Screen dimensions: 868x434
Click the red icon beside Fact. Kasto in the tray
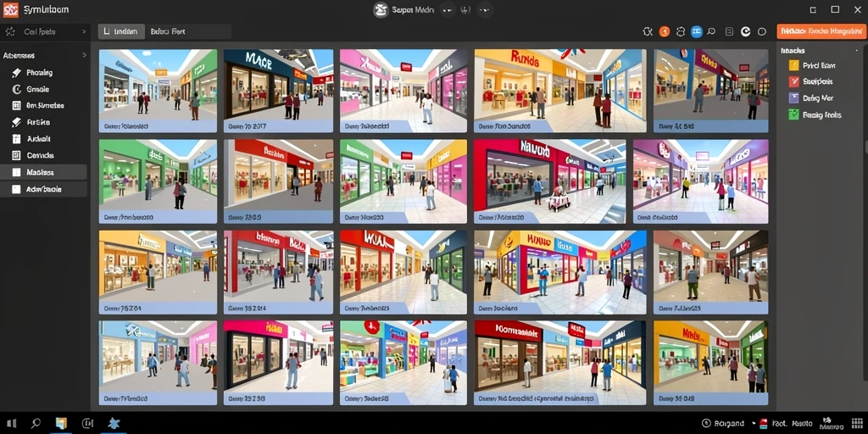pos(764,424)
